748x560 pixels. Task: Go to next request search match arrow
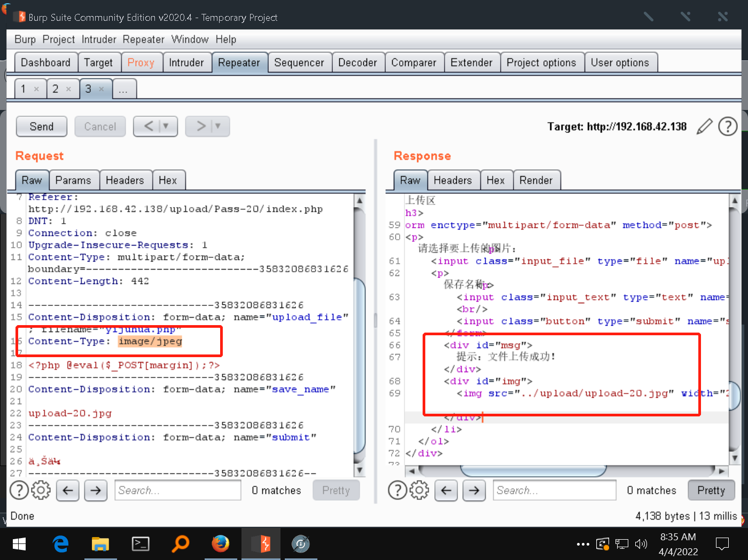pos(96,490)
